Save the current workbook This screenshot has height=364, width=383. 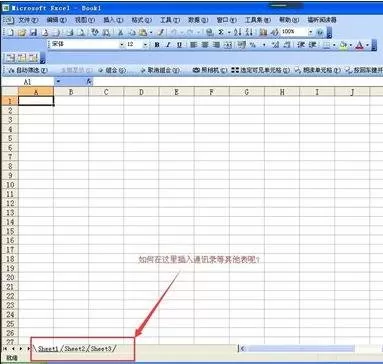pyautogui.click(x=33, y=32)
